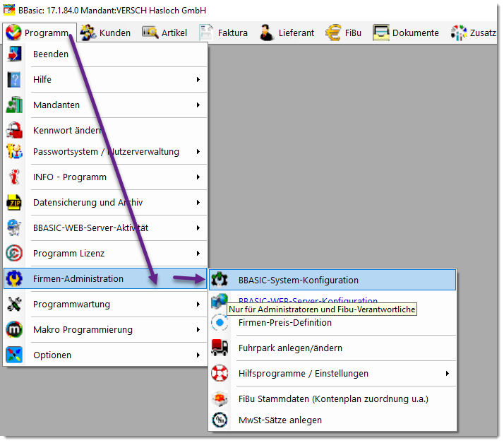This screenshot has width=504, height=443.
Task: Click the Programm Lizenz menu label
Action: (x=68, y=254)
